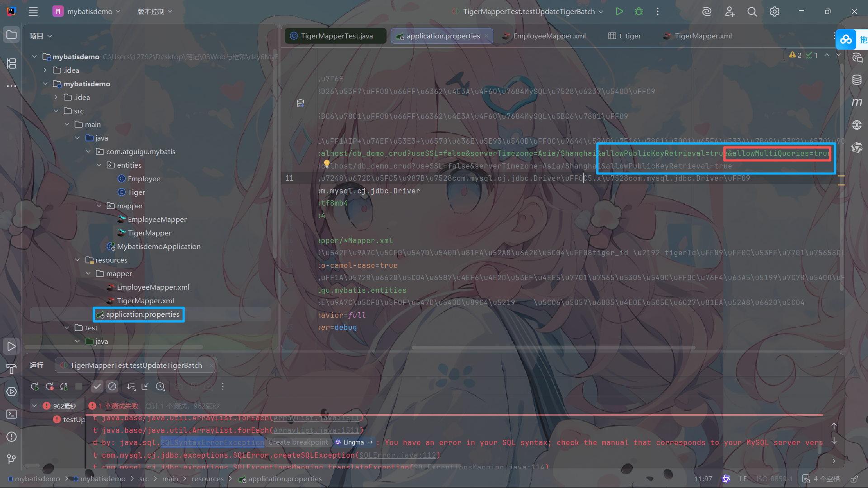This screenshot has width=868, height=488.
Task: Toggle show passed tests checkmark
Action: click(97, 386)
